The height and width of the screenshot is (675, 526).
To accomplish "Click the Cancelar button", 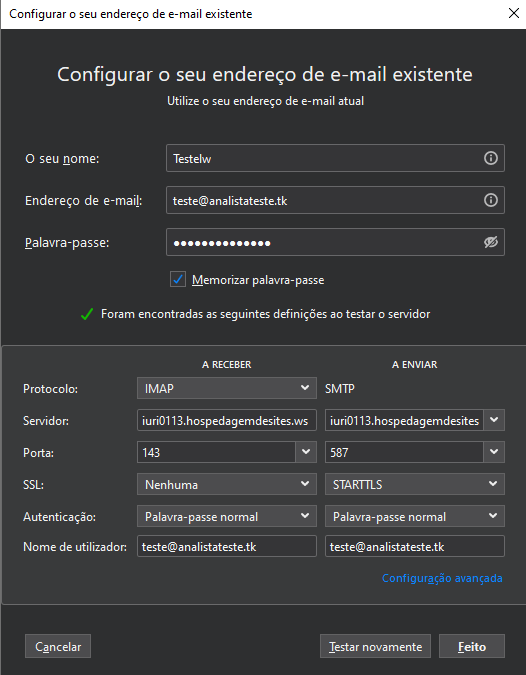I will pyautogui.click(x=58, y=646).
